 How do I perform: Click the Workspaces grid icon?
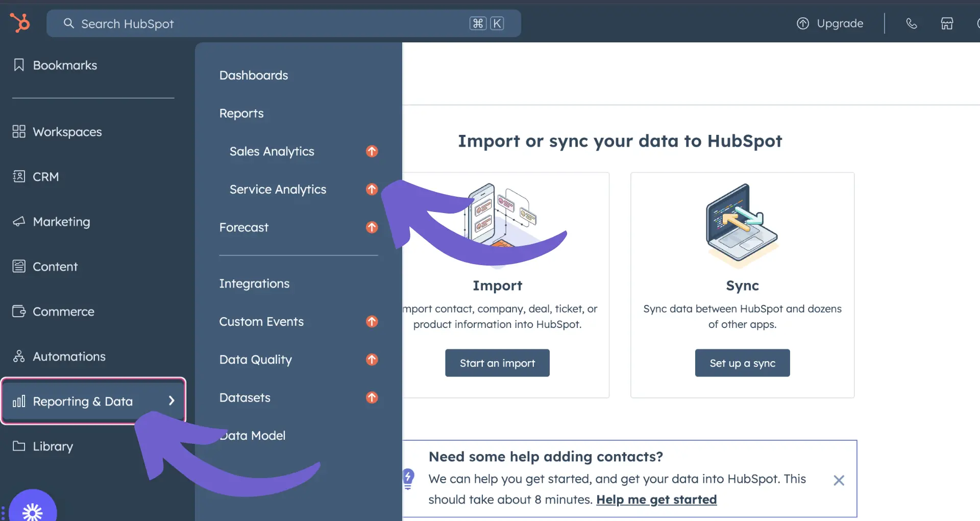[19, 132]
